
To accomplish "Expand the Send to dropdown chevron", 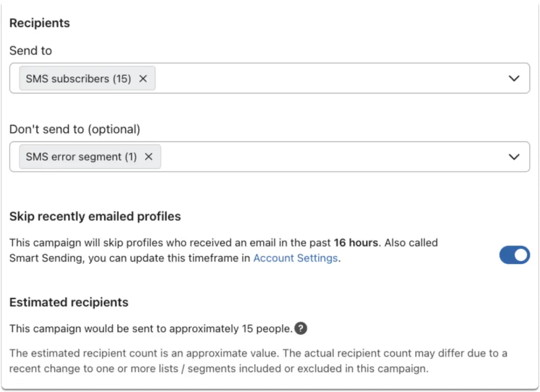I will [514, 78].
